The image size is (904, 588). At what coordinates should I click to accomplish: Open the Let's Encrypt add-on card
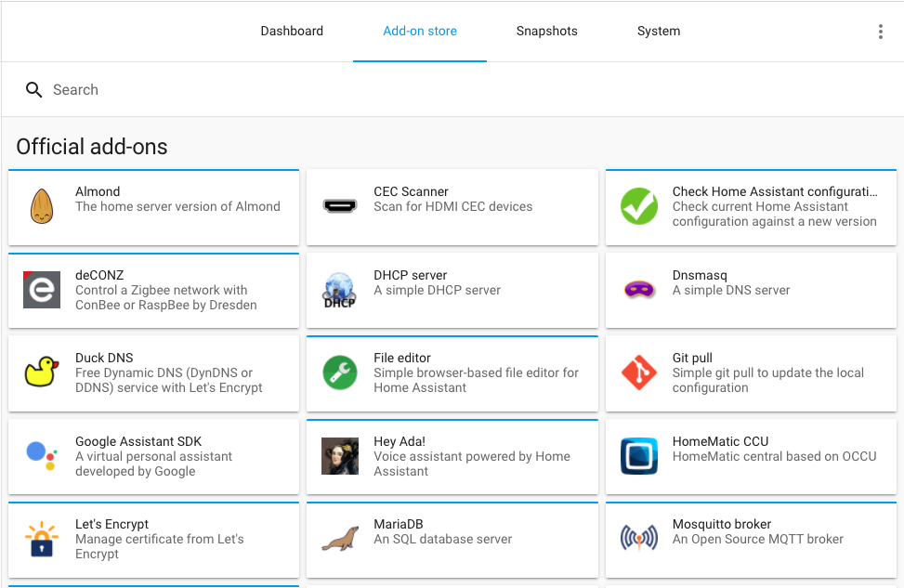tap(153, 540)
